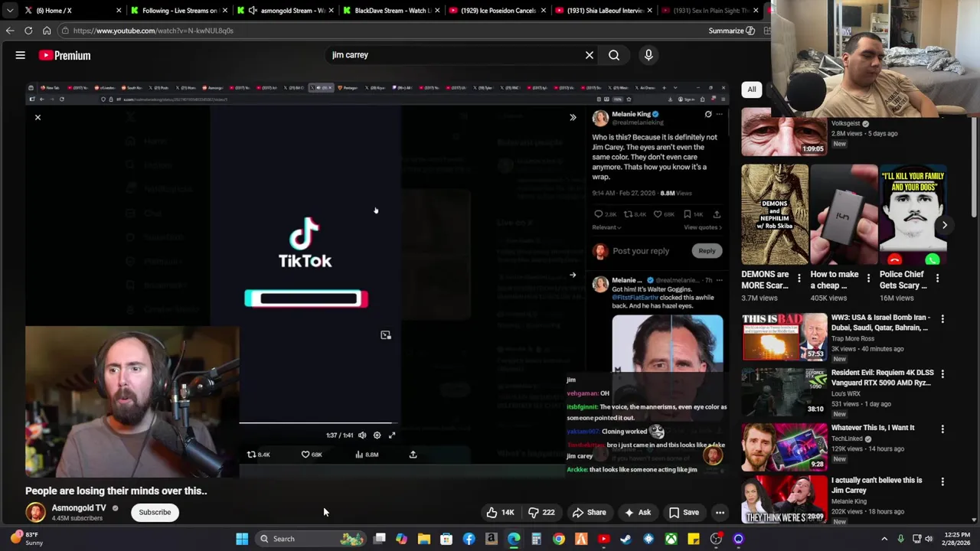This screenshot has width=980, height=551.
Task: Share the video via Share button
Action: click(590, 513)
